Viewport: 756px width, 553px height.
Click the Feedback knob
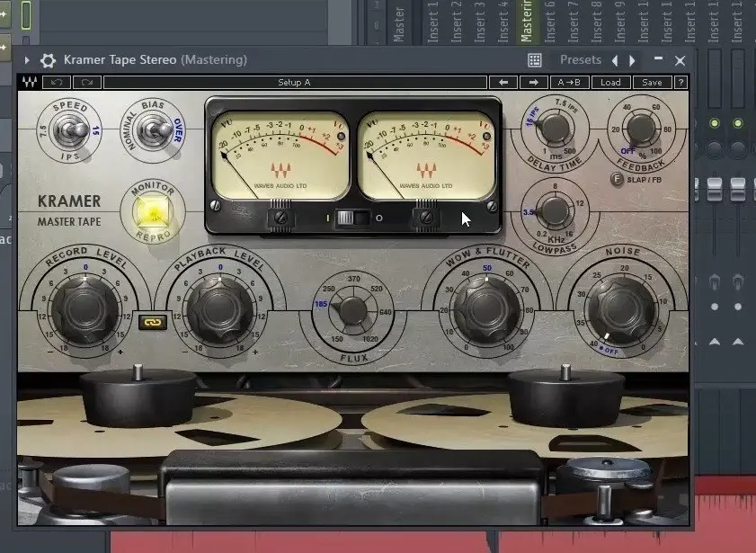point(641,129)
